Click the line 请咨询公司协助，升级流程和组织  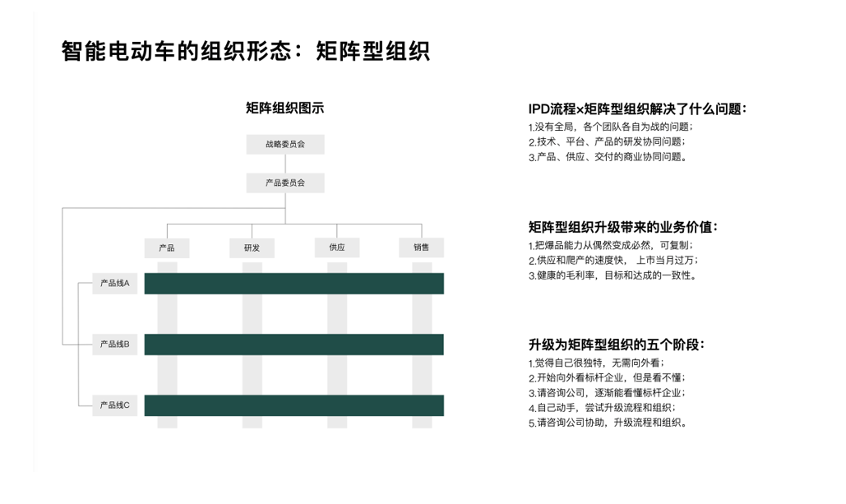607,423
